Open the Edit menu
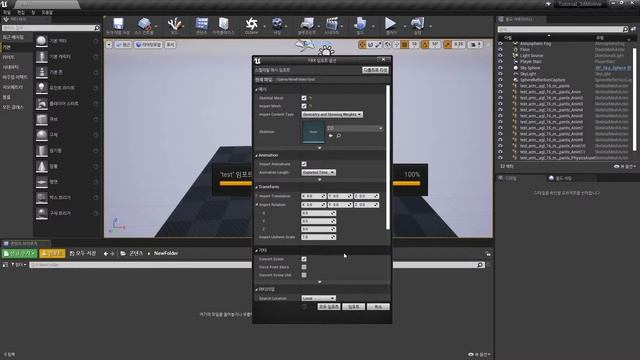This screenshot has height=360, width=640. (x=21, y=12)
